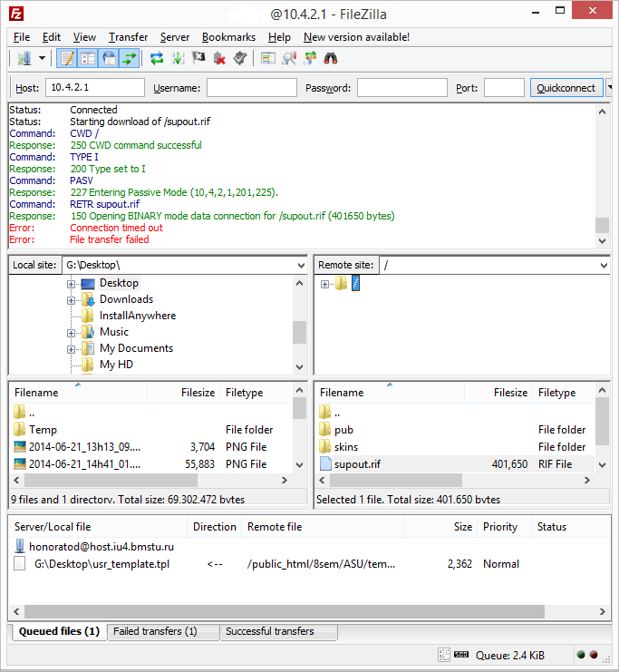
Task: Search remote files with binoculars icon
Action: tap(331, 58)
